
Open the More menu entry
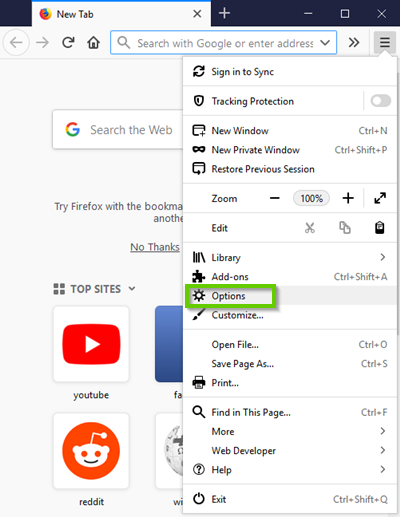[x=289, y=431]
